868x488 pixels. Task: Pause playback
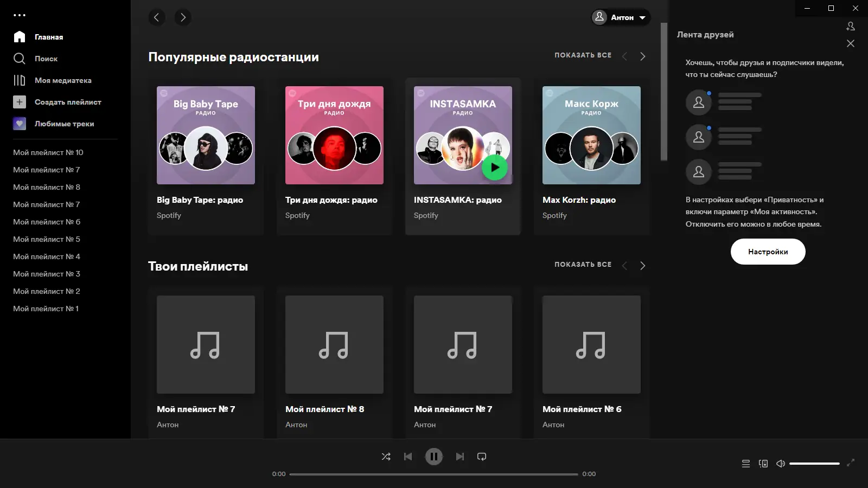tap(434, 457)
